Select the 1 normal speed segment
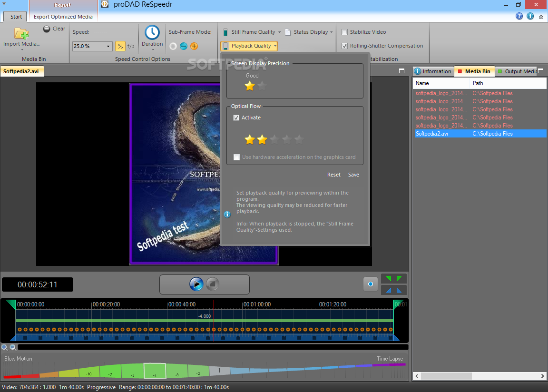Image resolution: width=548 pixels, height=392 pixels. pos(219,370)
